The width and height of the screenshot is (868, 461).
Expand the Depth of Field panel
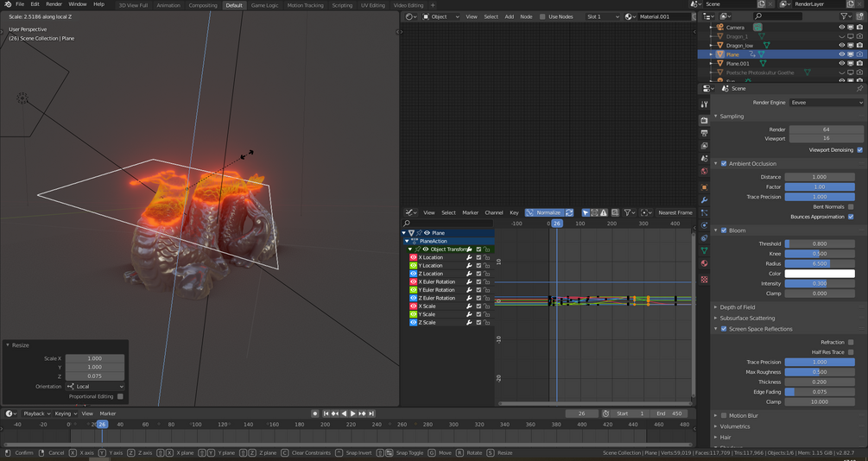click(x=737, y=307)
